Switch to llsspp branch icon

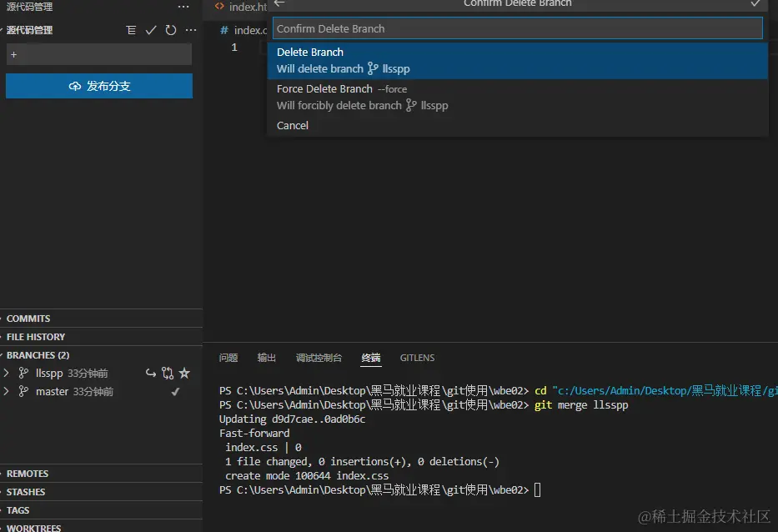(151, 373)
